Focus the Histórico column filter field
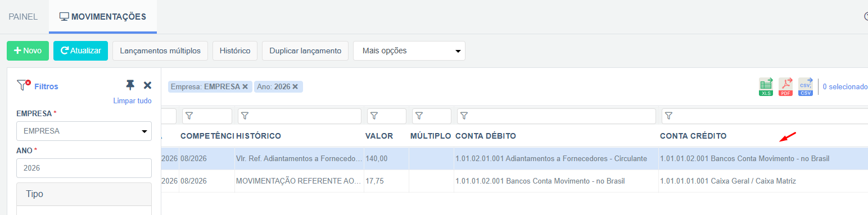The image size is (868, 215). click(x=300, y=116)
